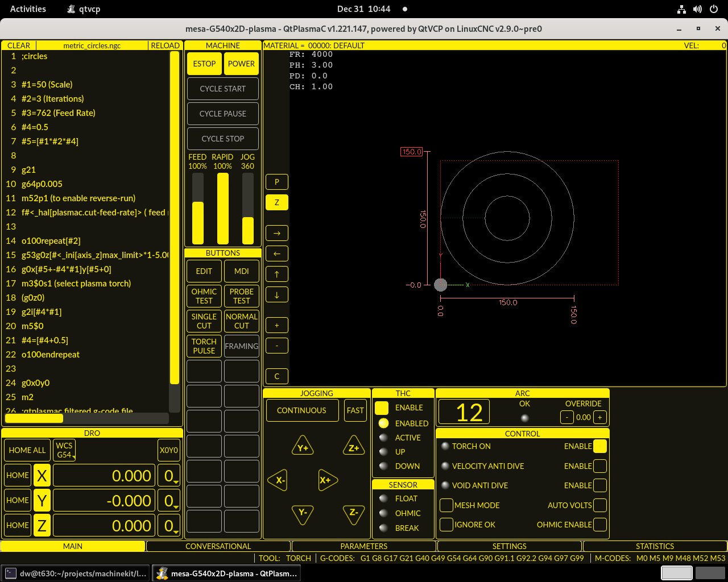Increase arc voltage override with plus
This screenshot has height=582, width=728.
coord(599,417)
